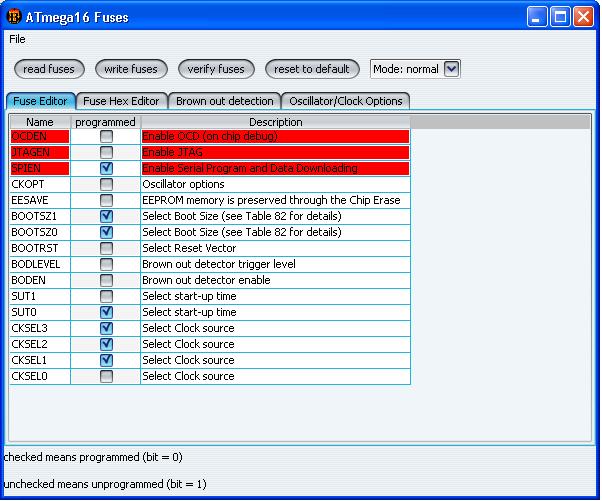602x501 pixels.
Task: Open the File menu
Action: click(17, 39)
